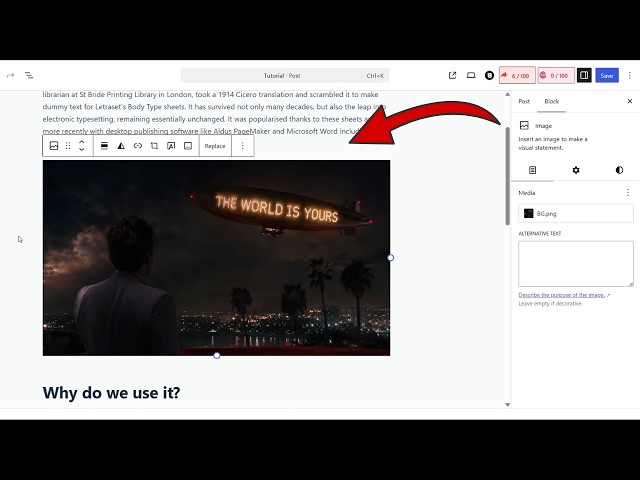
Task: Click the view post external link icon
Action: [x=452, y=76]
